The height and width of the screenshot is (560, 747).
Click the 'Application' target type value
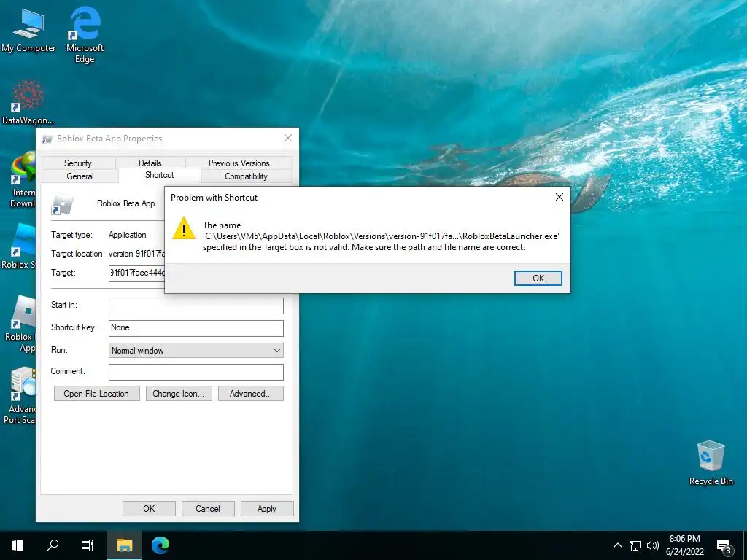pyautogui.click(x=127, y=235)
